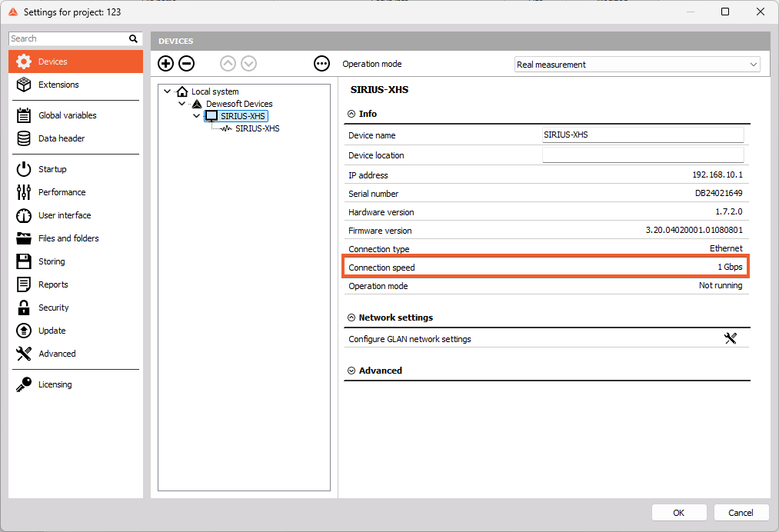Click the Configure GLAN network settings row

[547, 339]
